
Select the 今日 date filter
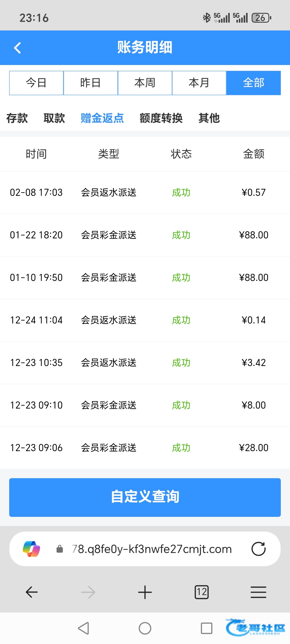[36, 83]
